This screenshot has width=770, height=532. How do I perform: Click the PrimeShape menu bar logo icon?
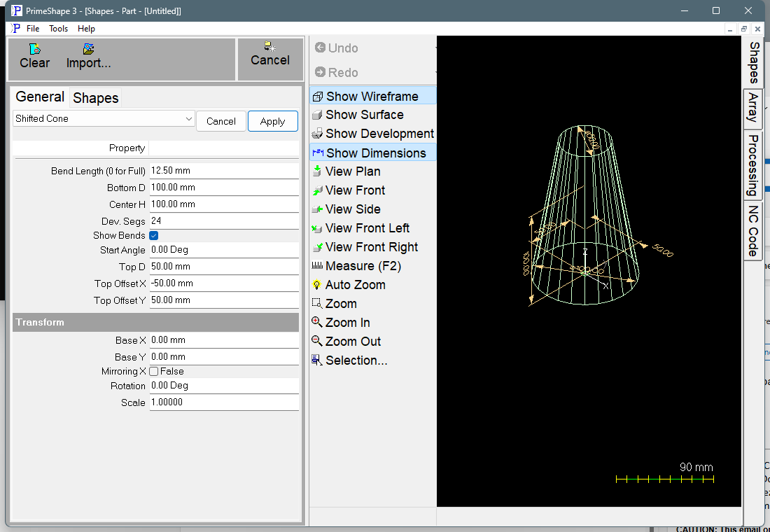click(15, 29)
